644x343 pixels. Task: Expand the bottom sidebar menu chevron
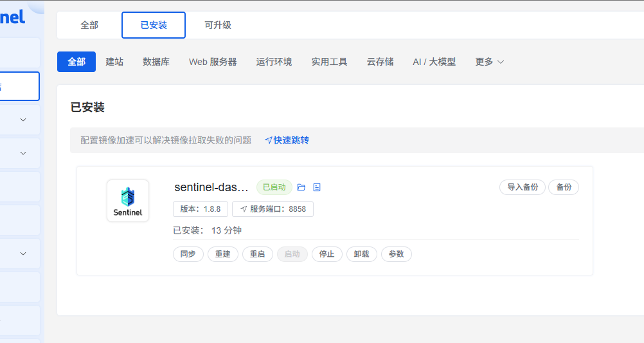pyautogui.click(x=23, y=254)
